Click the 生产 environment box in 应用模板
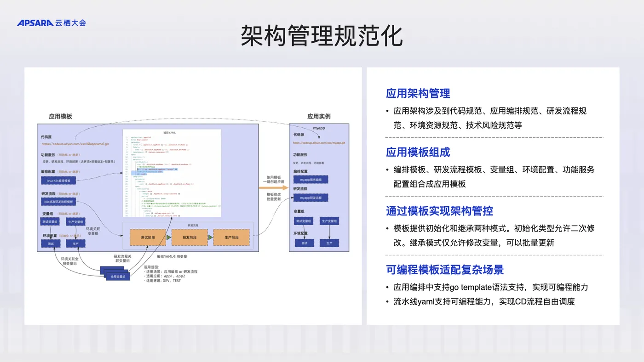The image size is (644, 362). (75, 243)
